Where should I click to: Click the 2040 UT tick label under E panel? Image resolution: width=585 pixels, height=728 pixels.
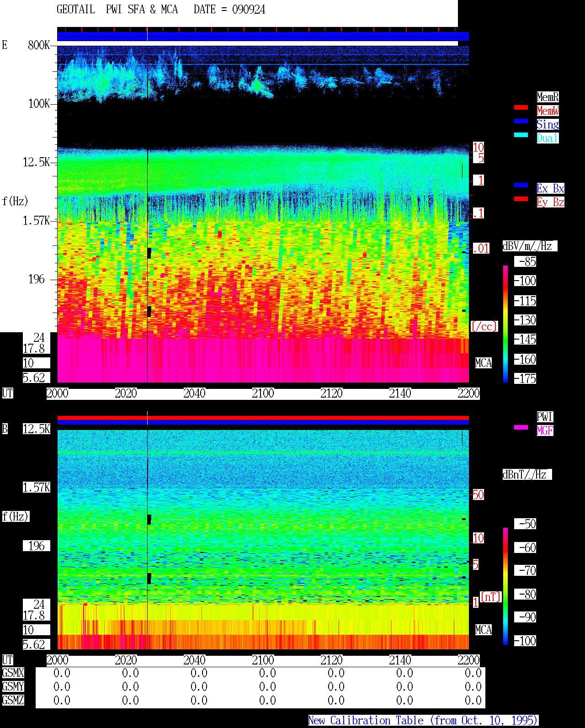[194, 393]
